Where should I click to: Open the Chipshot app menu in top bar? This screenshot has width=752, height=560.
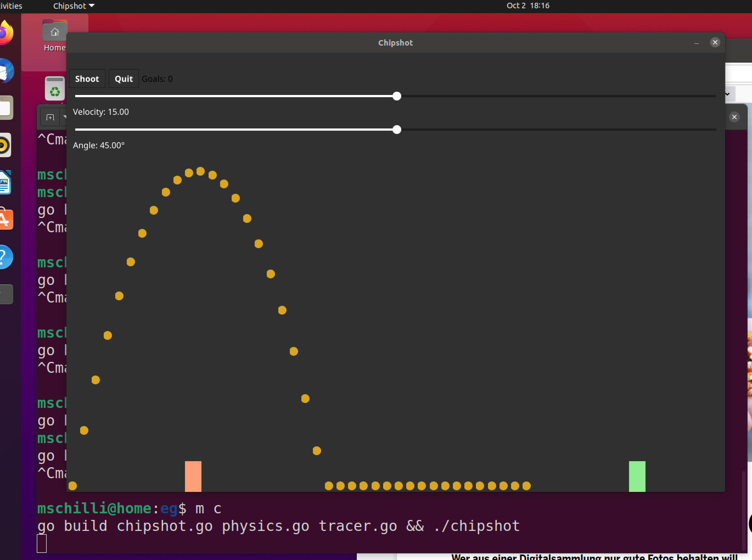(x=74, y=6)
